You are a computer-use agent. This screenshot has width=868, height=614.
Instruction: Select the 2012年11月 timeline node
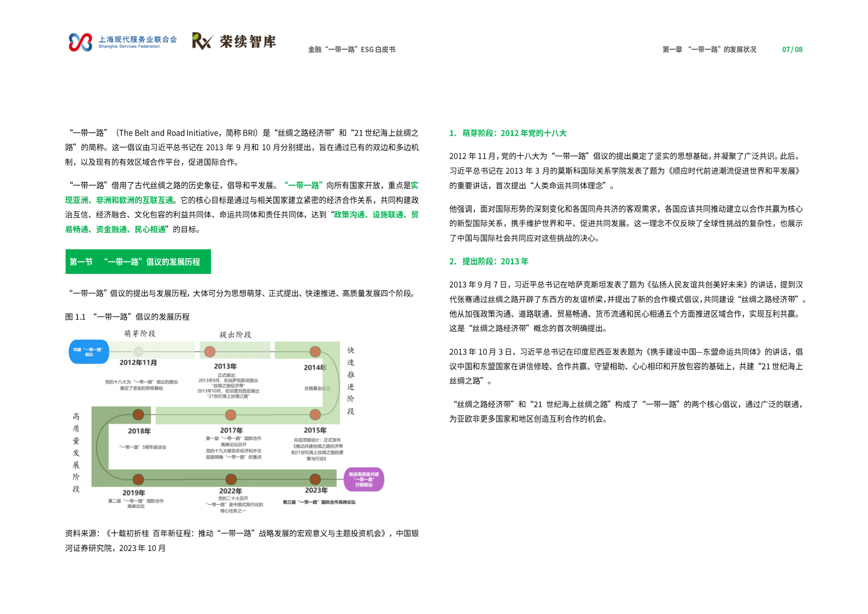[138, 352]
